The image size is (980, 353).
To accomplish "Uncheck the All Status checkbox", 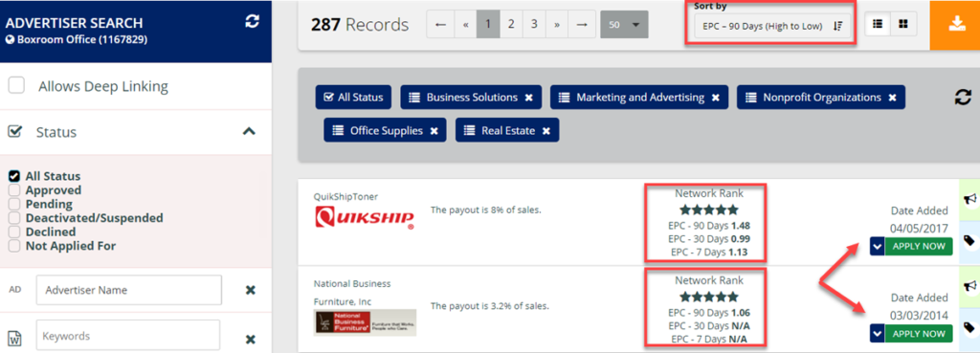I will pyautogui.click(x=14, y=176).
